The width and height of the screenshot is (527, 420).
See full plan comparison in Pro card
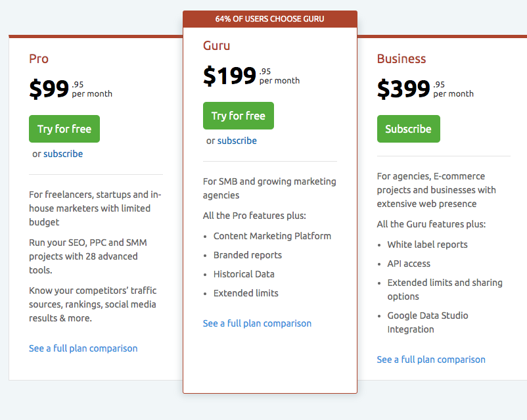tap(83, 348)
